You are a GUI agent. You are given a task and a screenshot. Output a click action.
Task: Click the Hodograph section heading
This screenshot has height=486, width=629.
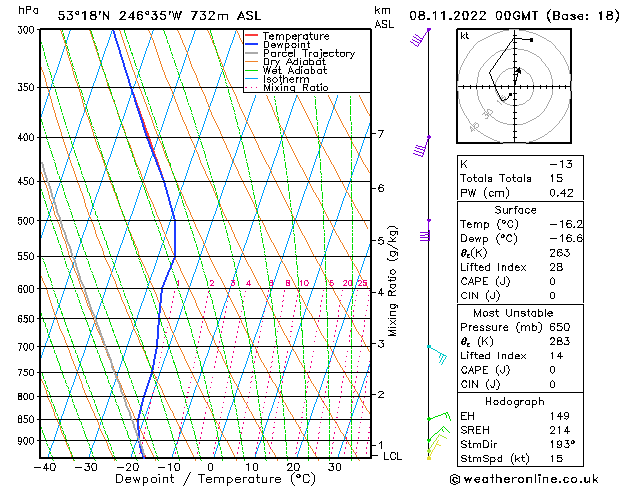(515, 402)
